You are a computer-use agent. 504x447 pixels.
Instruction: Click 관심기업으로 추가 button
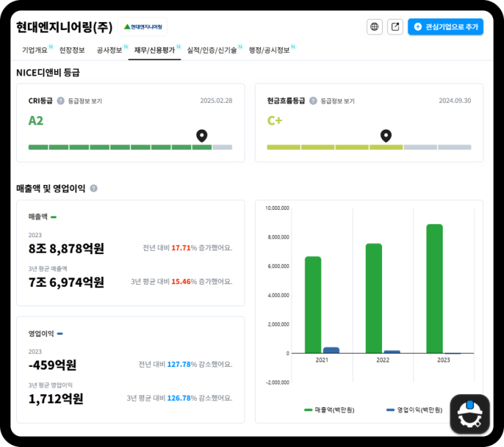click(x=445, y=27)
